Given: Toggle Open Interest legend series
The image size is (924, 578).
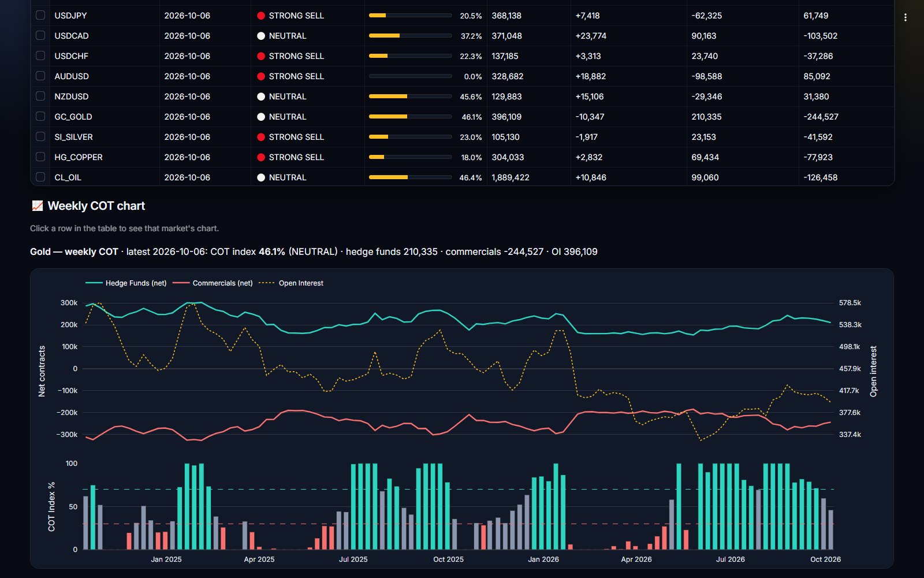Looking at the screenshot, I should tap(291, 283).
